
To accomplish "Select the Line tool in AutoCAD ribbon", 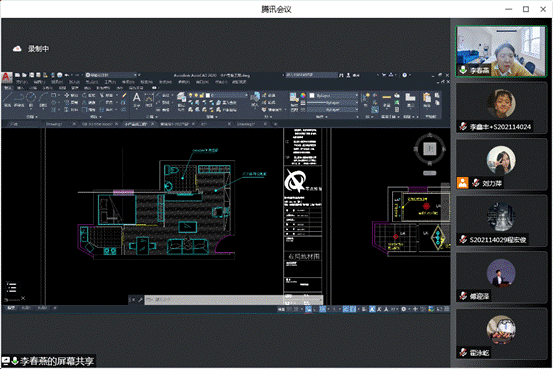I will (8, 99).
